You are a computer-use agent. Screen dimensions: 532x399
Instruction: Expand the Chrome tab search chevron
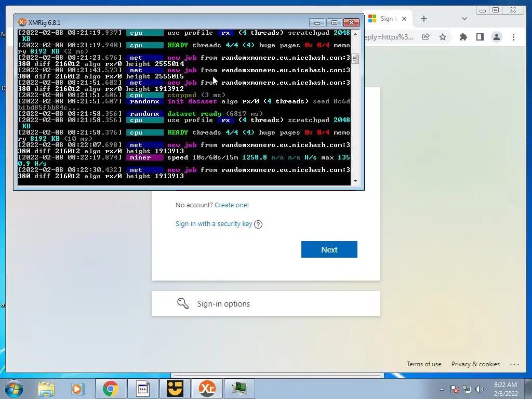[464, 19]
